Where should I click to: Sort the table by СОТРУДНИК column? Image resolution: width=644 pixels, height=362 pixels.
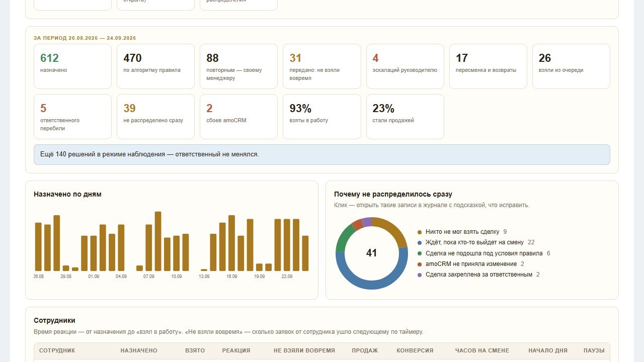click(x=57, y=350)
